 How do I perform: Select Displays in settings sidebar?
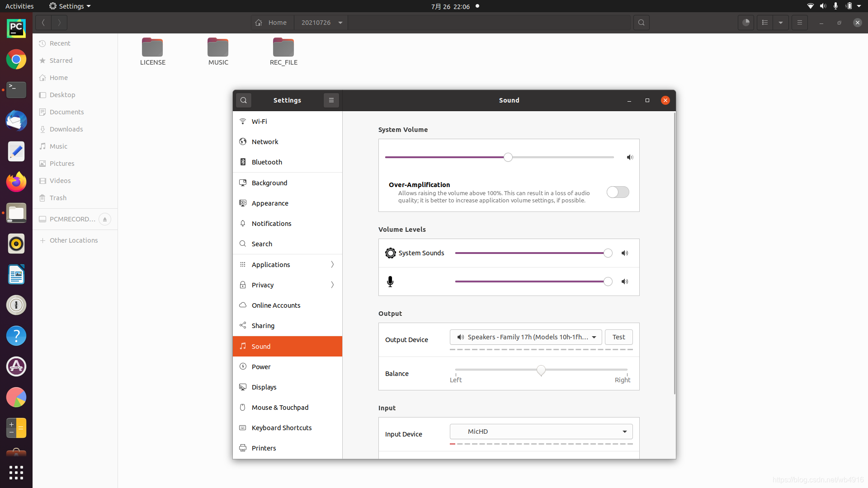coord(264,387)
